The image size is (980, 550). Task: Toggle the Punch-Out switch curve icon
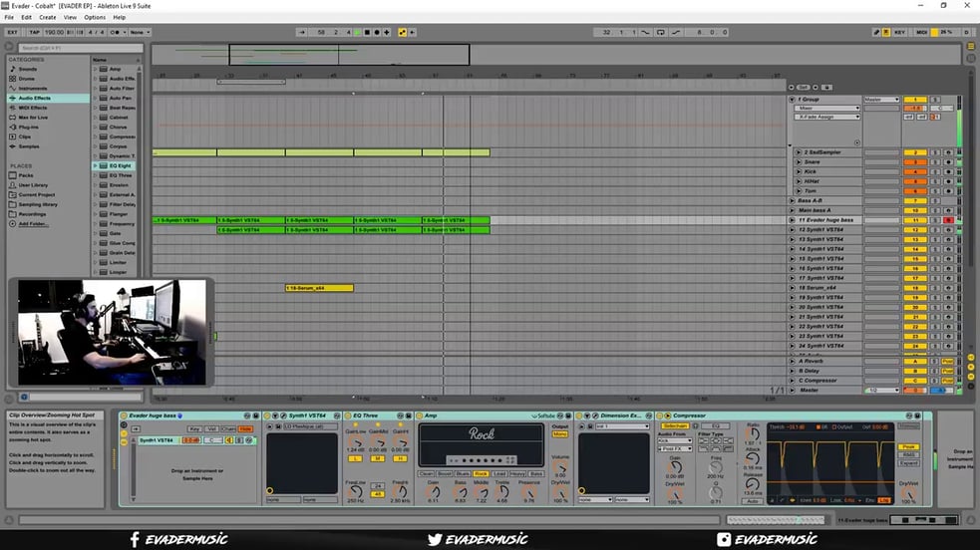click(676, 32)
